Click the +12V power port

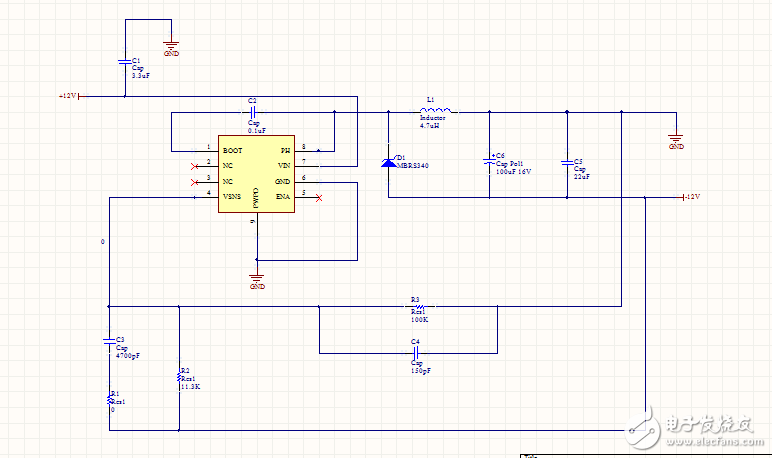pyautogui.click(x=72, y=96)
